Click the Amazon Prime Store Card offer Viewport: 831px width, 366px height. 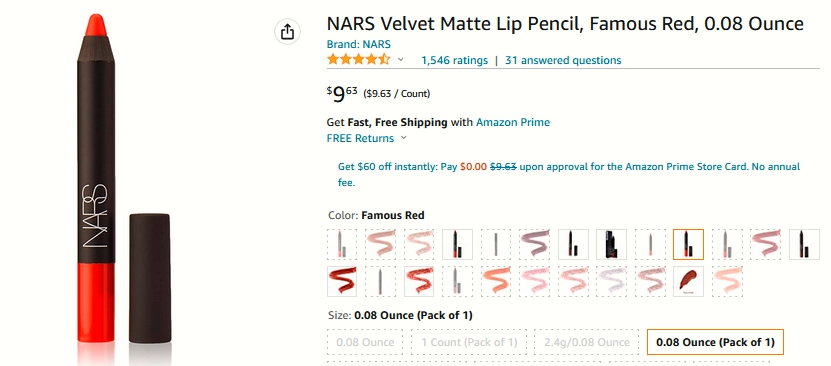tap(569, 175)
